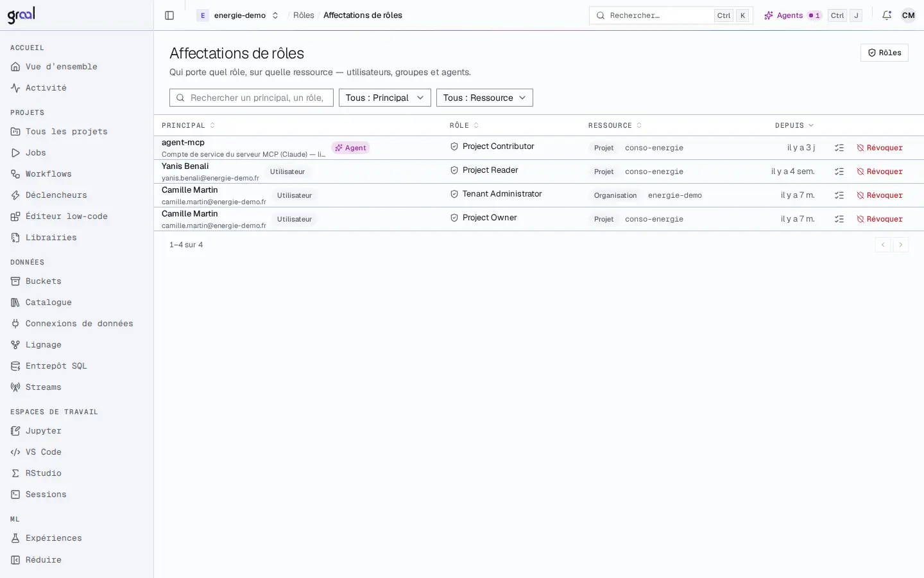Open Lignage in the sidebar
Screen dimensions: 924x578
[76, 345]
